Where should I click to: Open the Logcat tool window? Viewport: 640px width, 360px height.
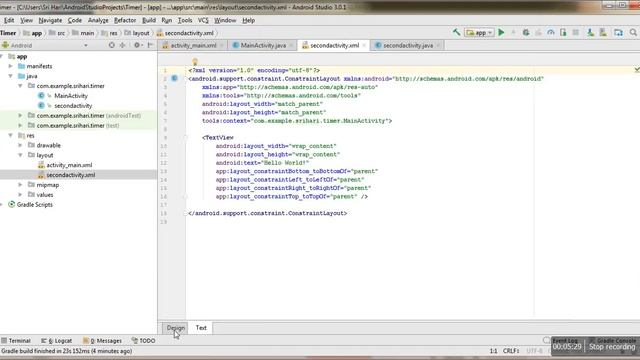point(56,340)
